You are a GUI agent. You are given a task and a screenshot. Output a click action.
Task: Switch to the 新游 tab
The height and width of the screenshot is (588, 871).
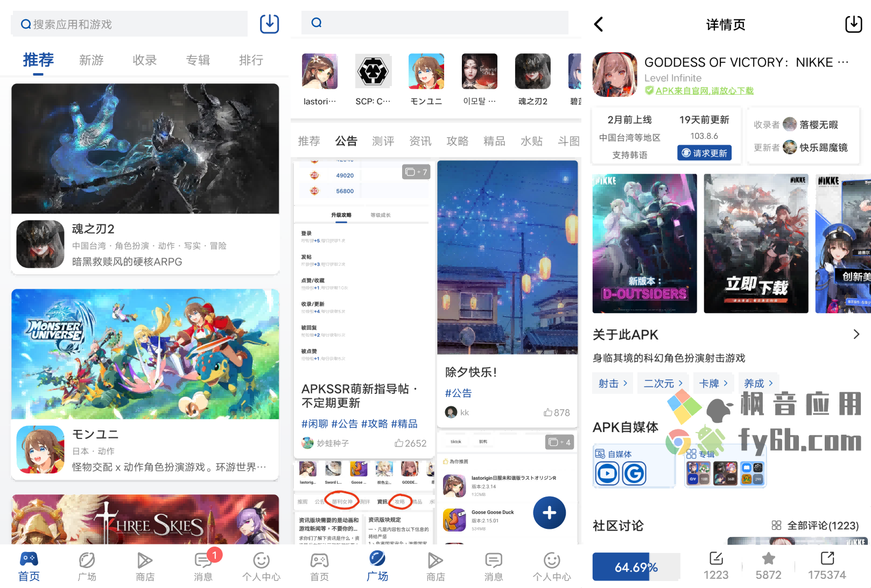point(91,60)
